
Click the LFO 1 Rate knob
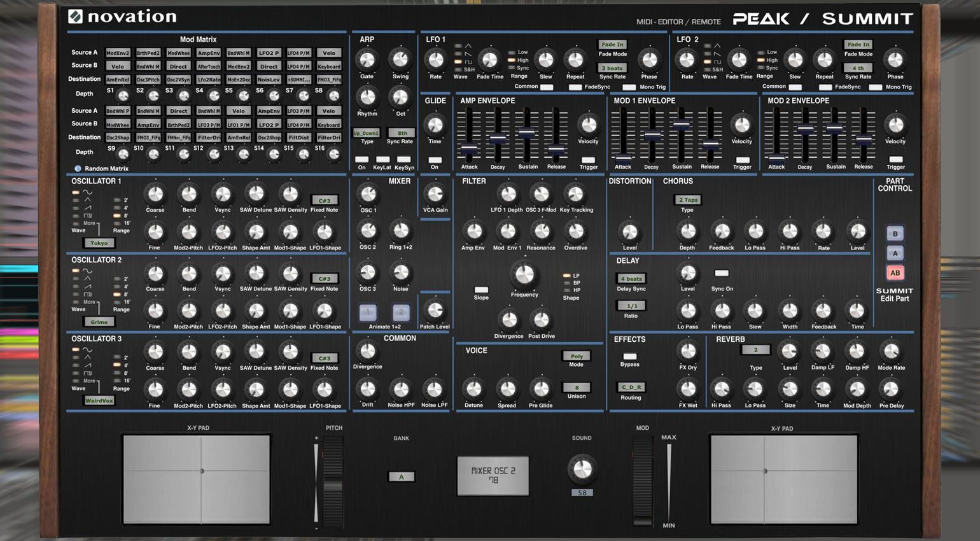point(435,60)
